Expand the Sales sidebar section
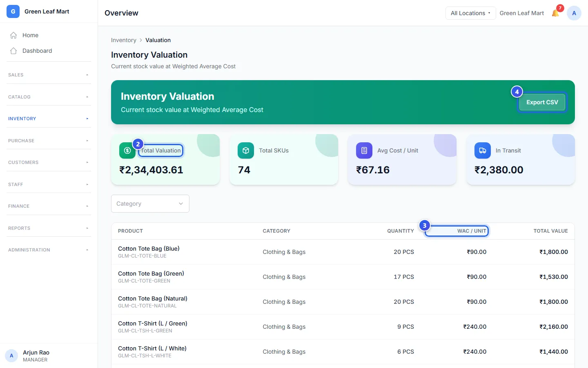Viewport: 588px width, 368px height. tap(49, 75)
